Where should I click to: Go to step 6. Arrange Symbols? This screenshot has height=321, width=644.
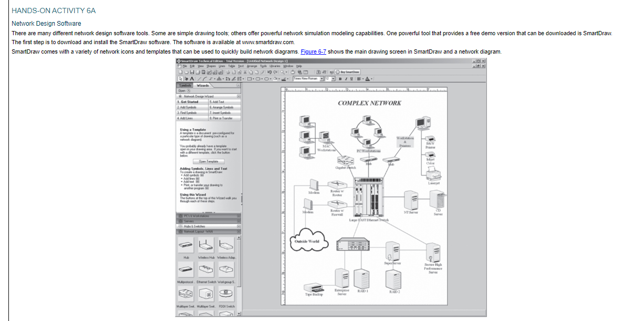pos(225,107)
